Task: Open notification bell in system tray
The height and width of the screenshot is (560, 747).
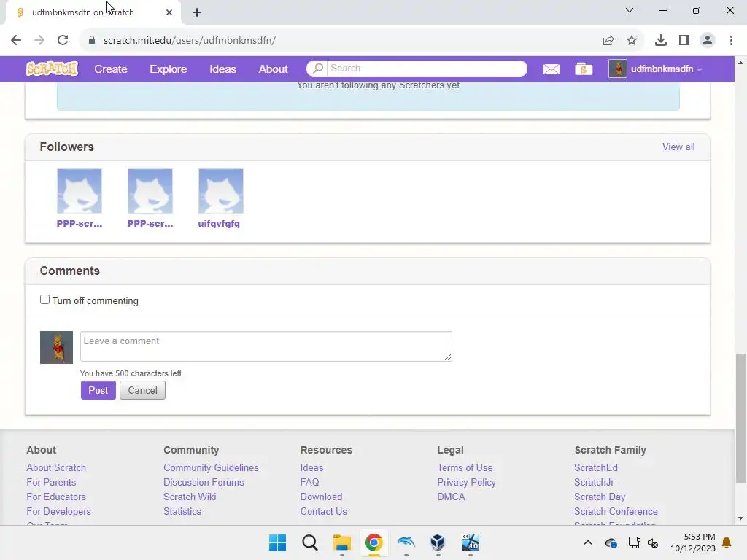Action: (x=727, y=542)
